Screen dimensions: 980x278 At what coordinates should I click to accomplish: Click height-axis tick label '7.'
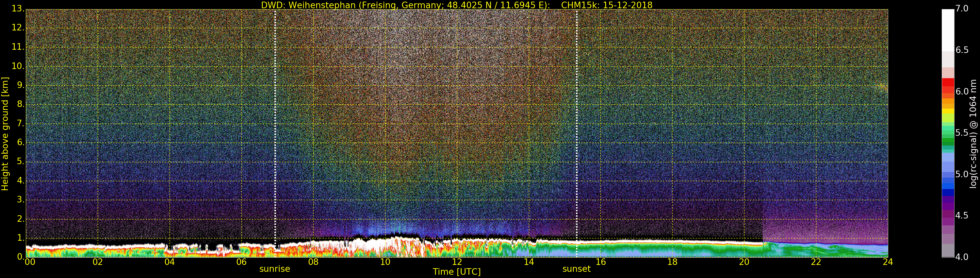[x=21, y=123]
